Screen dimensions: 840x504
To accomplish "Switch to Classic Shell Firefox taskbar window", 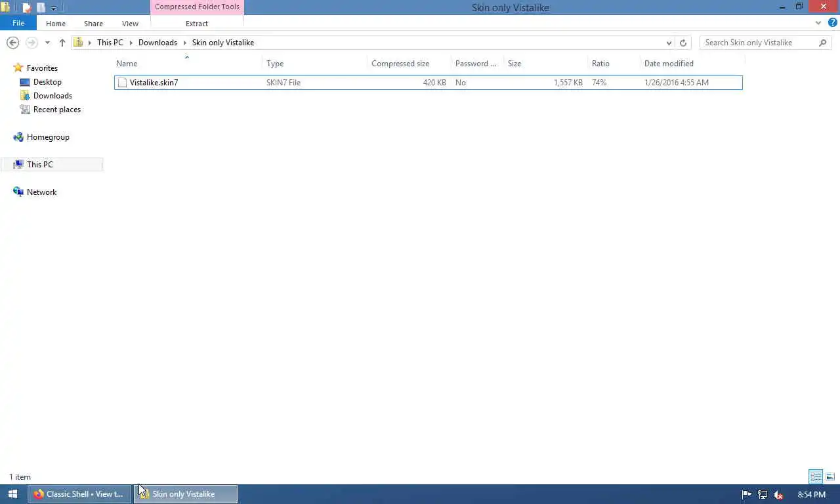I will [79, 494].
